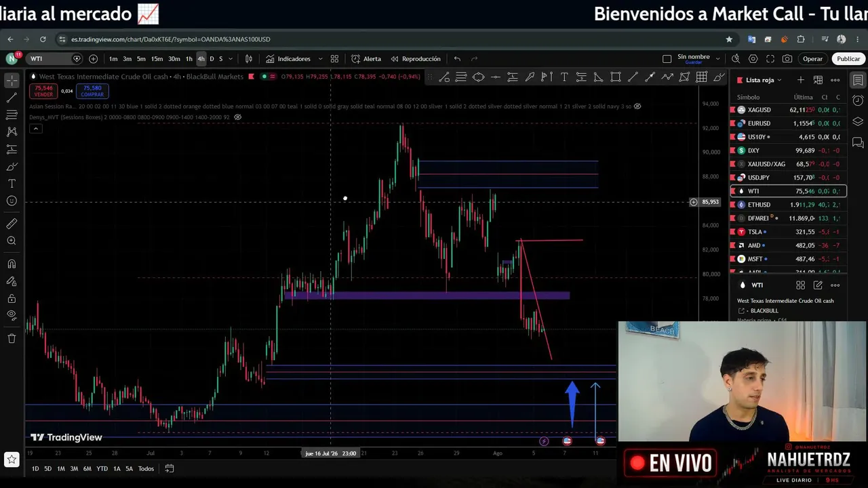Toggle visibility of Denys_MVT Sessions Boxes indicator

(237, 117)
